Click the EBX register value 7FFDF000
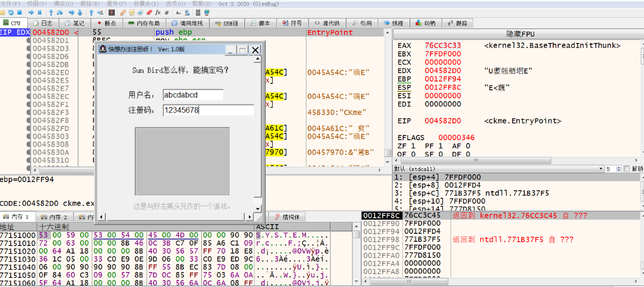Screen dimensions: 644x287 tap(443, 54)
